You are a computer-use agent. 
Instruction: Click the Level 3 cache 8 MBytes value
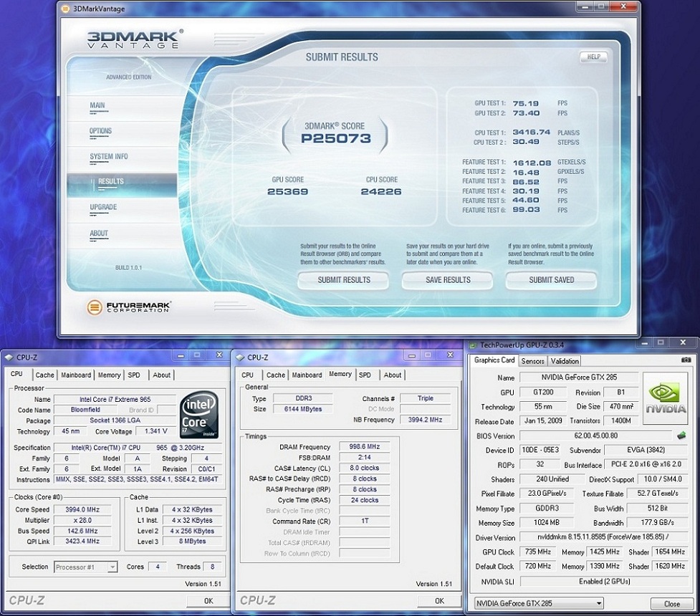pyautogui.click(x=193, y=541)
